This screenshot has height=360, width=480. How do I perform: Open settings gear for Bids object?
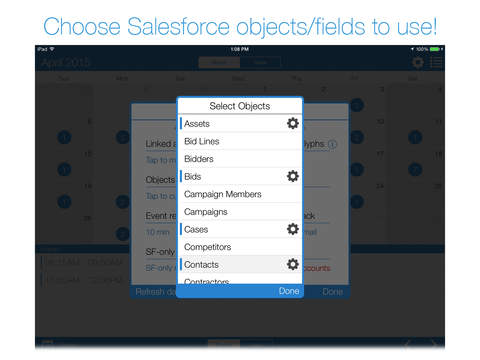pyautogui.click(x=292, y=176)
